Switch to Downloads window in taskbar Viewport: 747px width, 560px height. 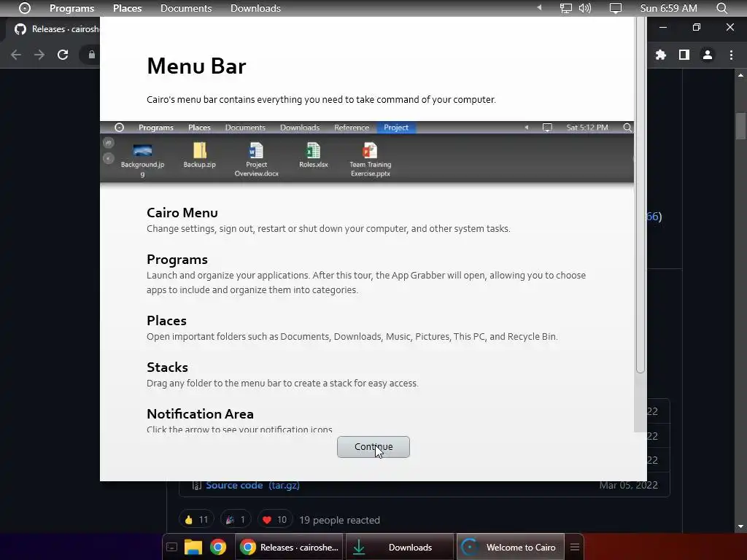[x=400, y=547]
